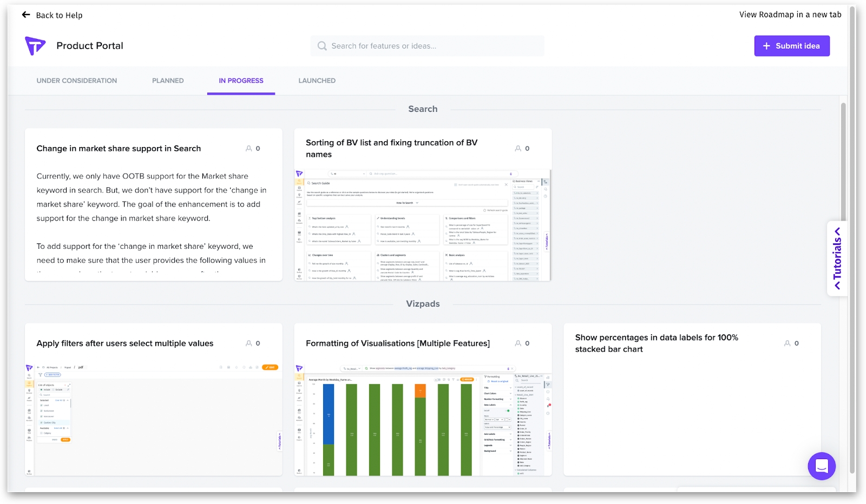Switch to the Planned tab

[168, 81]
